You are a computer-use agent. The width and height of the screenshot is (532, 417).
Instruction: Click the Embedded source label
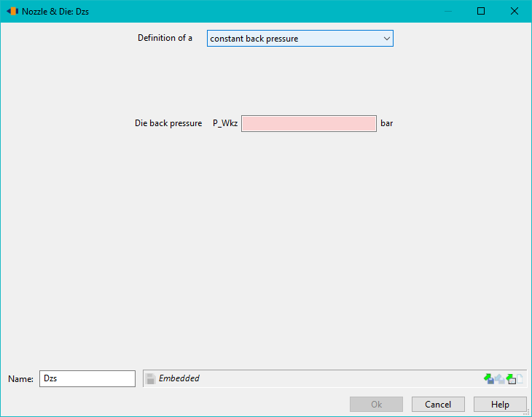179,378
